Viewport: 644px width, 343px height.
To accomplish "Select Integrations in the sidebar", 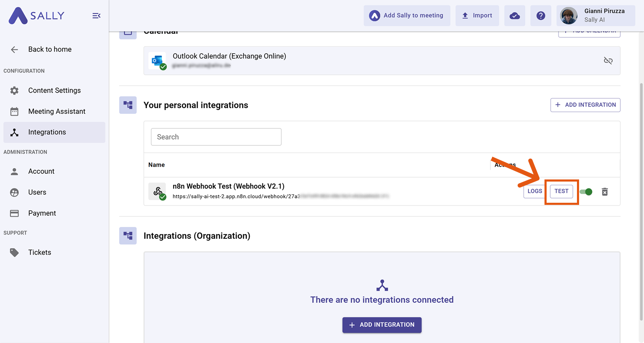I will coord(47,132).
